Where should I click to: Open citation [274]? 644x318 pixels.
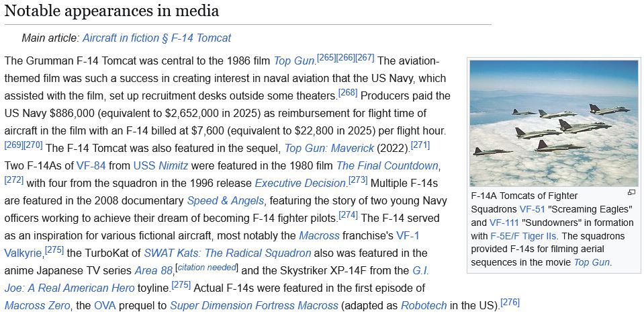(x=349, y=214)
